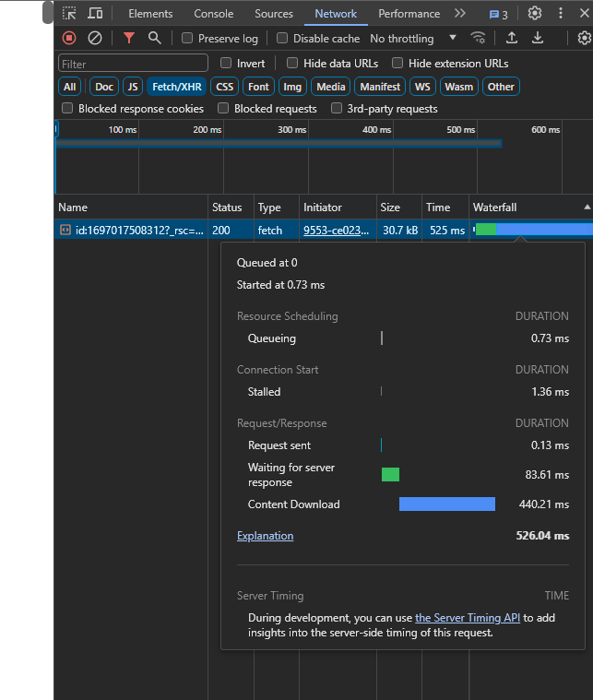
Task: Toggle the device toolbar icon
Action: (95, 14)
